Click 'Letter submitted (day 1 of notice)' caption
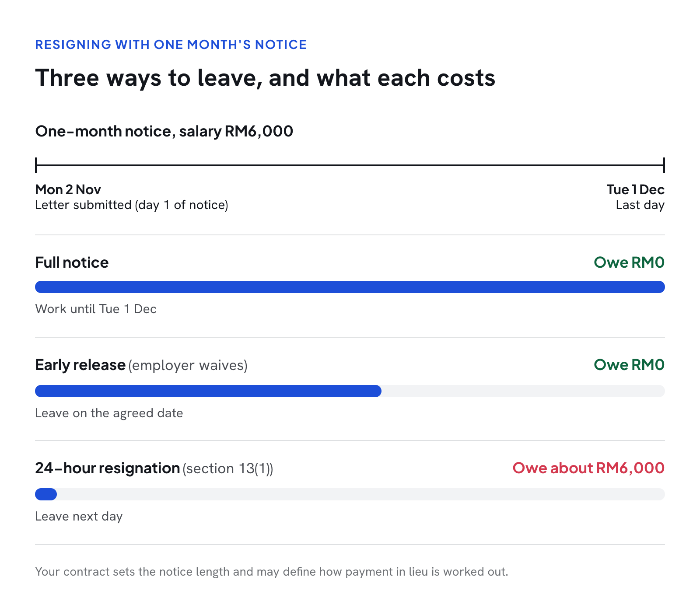Viewport: 700px width, 615px height. pos(132,205)
